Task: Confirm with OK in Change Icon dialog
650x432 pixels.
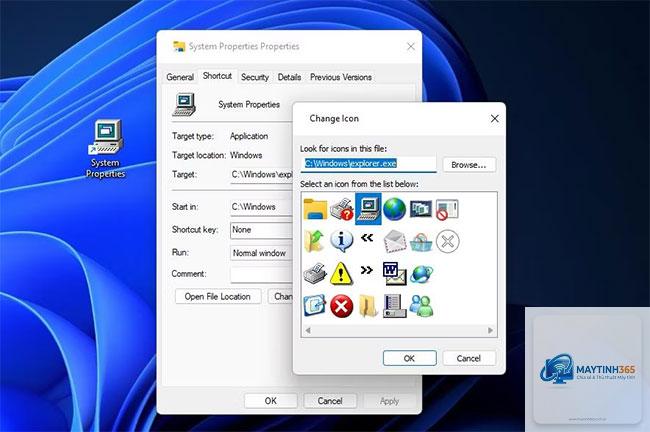Action: (410, 358)
